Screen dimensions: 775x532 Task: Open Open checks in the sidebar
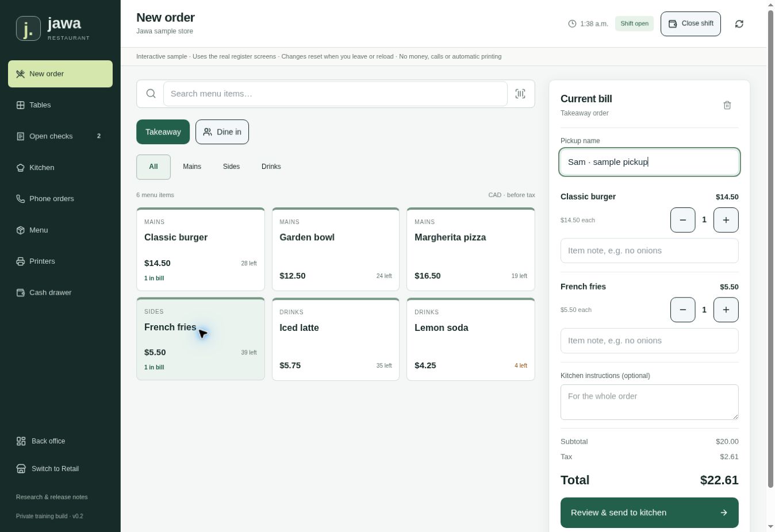point(60,136)
